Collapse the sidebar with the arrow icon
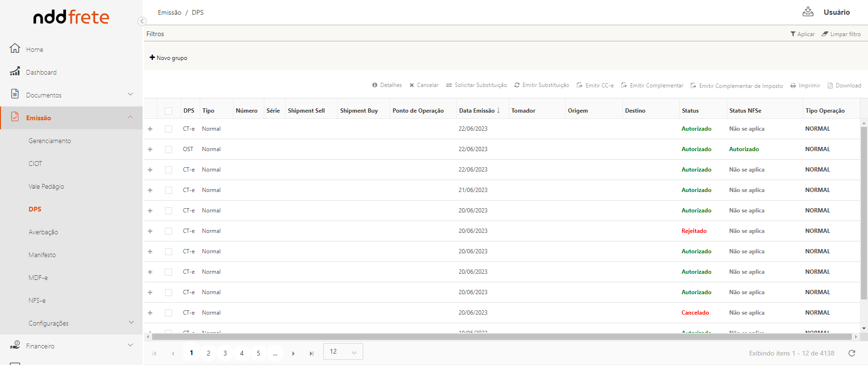The width and height of the screenshot is (868, 365). tap(142, 21)
